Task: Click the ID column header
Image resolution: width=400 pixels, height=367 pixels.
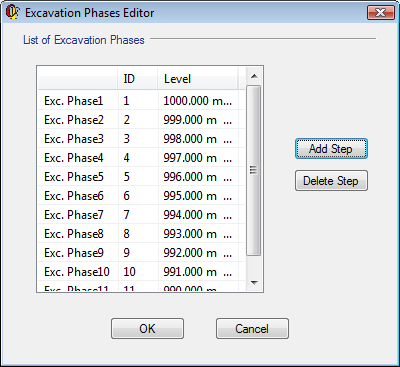Action: tap(138, 79)
